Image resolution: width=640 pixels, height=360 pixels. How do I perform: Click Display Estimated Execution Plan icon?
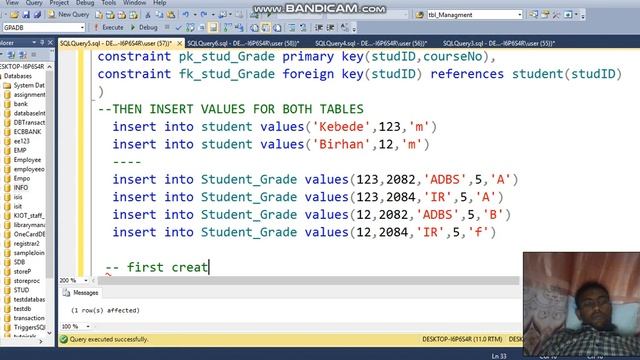[190, 28]
